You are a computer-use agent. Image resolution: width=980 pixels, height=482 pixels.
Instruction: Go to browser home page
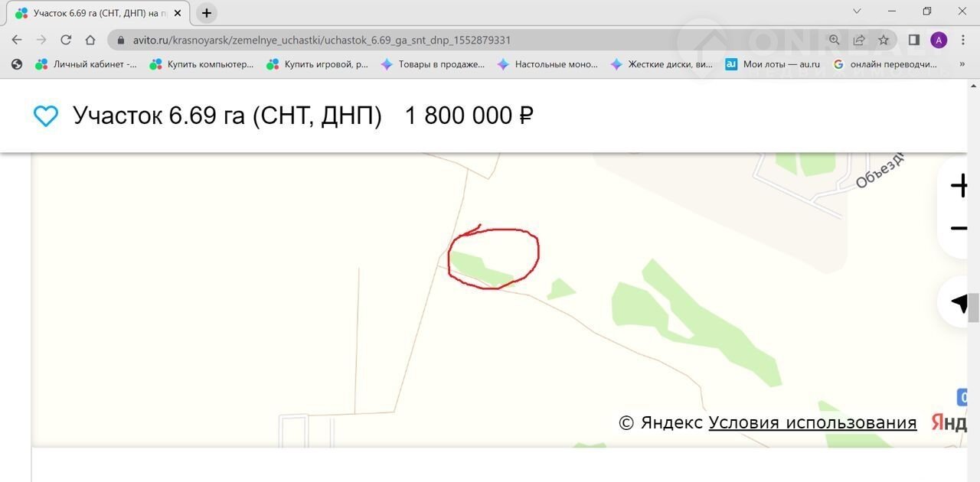[x=90, y=40]
